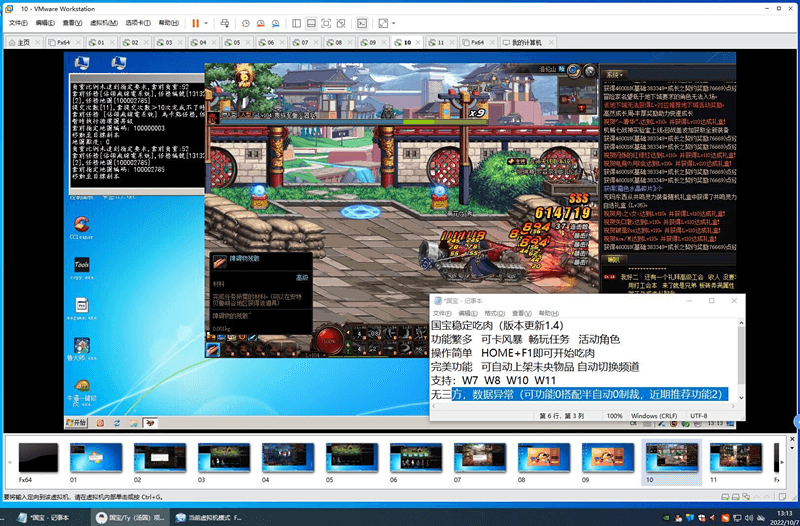Click Notepad's horizontal scrollbar right arrow

[x=733, y=406]
